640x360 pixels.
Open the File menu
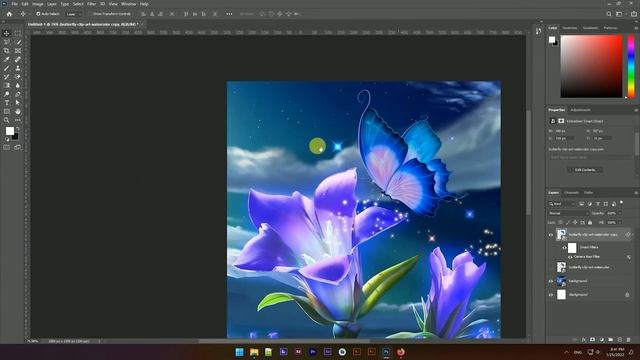coord(14,4)
